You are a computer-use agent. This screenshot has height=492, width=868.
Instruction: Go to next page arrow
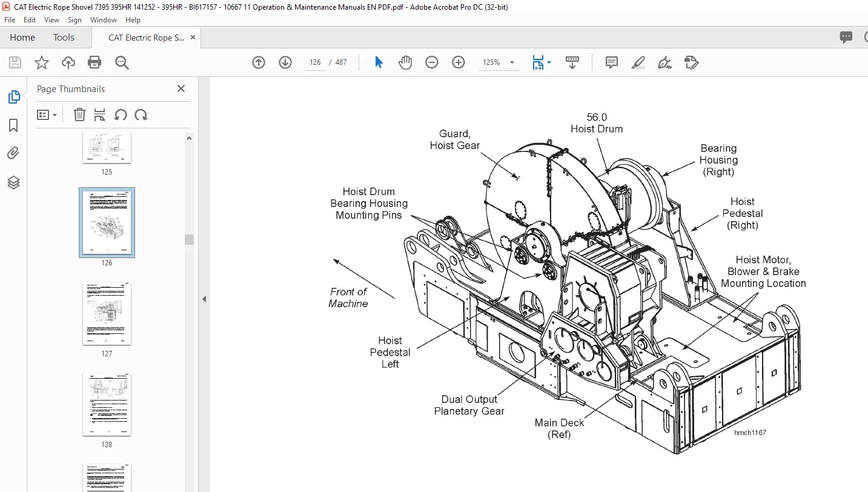click(285, 62)
